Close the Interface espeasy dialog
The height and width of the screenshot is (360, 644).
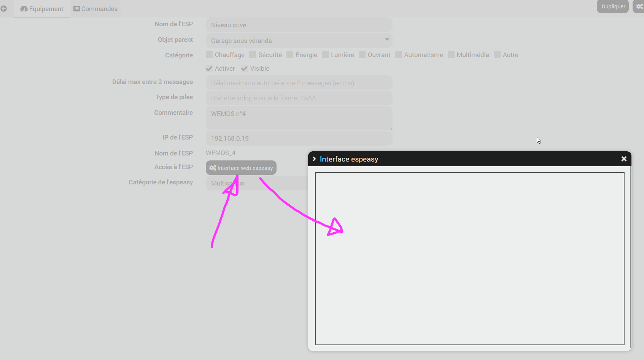624,159
